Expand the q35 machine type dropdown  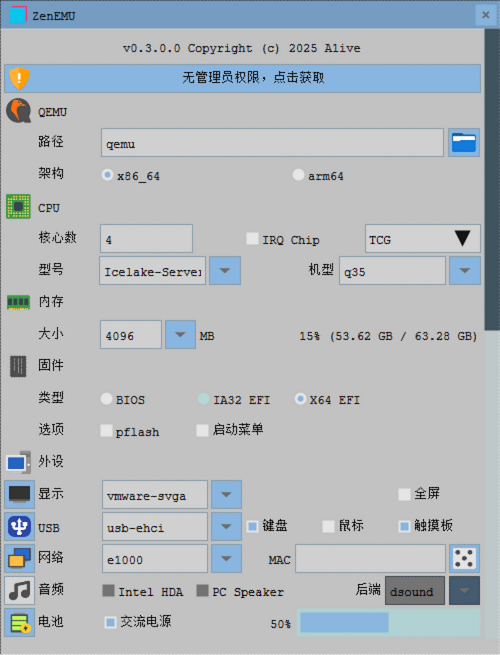pos(464,271)
